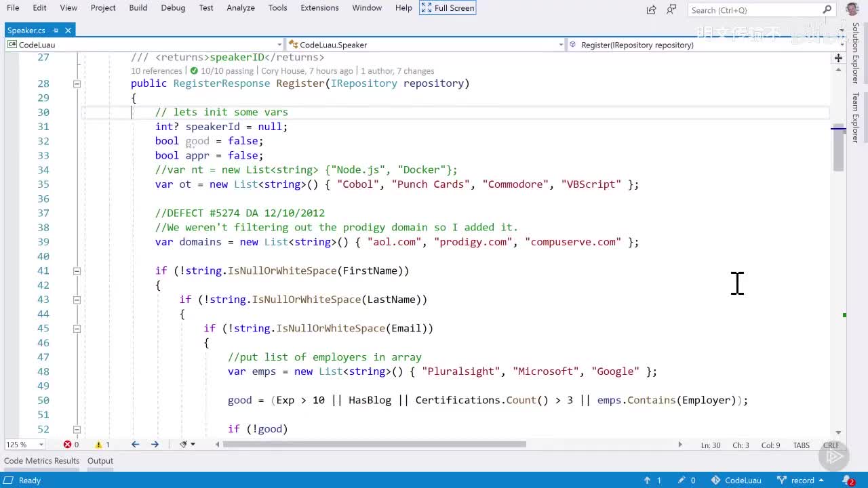This screenshot has height=488, width=868.
Task: Open the Register member dropdown
Action: point(707,45)
